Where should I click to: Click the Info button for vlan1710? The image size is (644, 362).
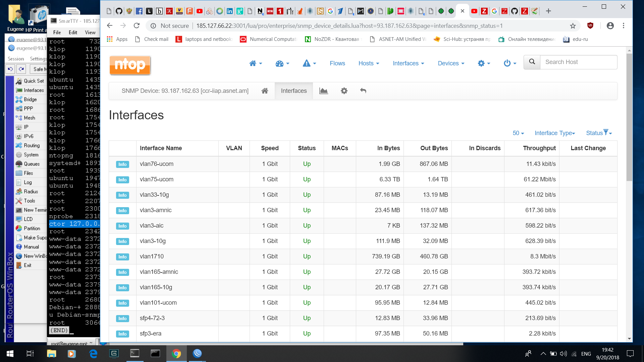122,257
